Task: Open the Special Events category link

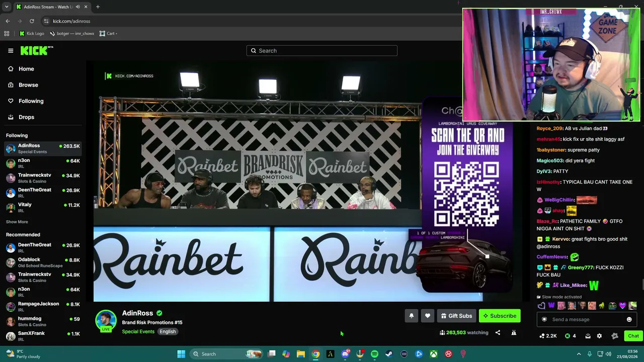Action: coord(138,332)
